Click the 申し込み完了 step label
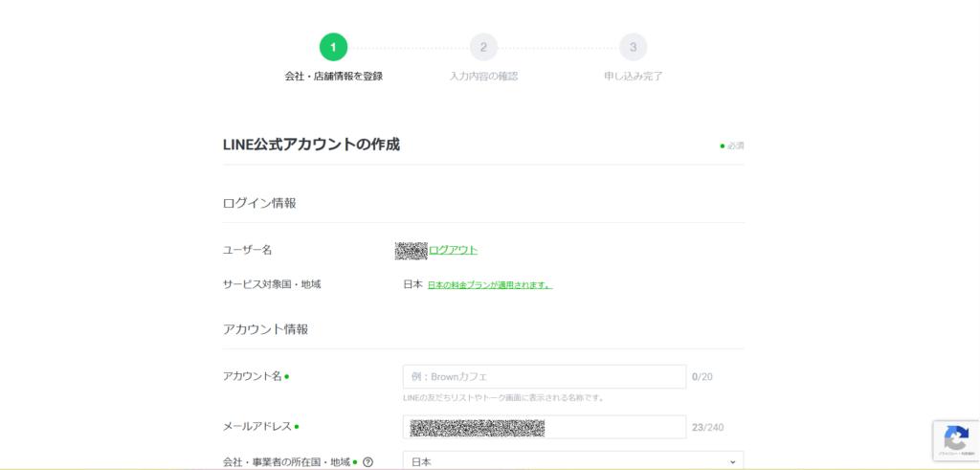 click(634, 77)
